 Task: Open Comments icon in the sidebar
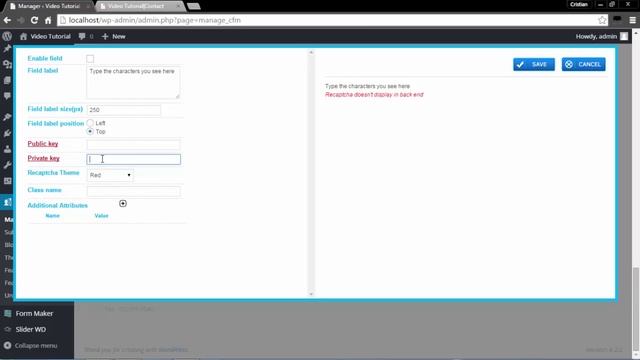click(x=7, y=96)
